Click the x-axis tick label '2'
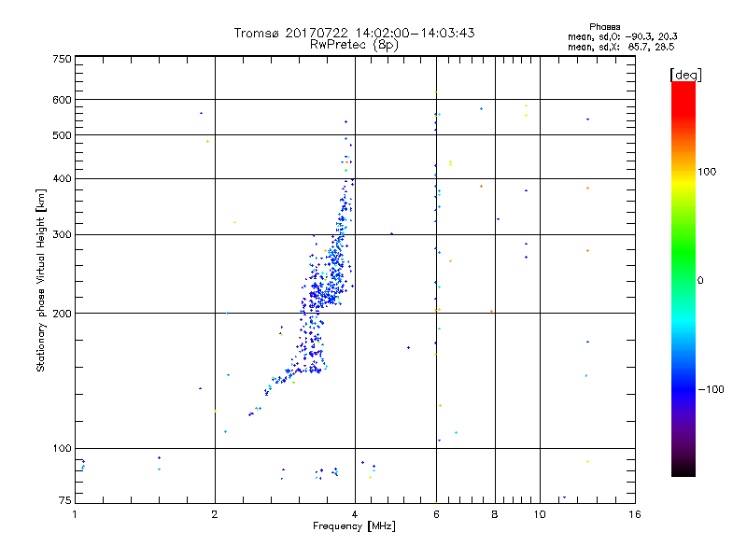 [215, 514]
